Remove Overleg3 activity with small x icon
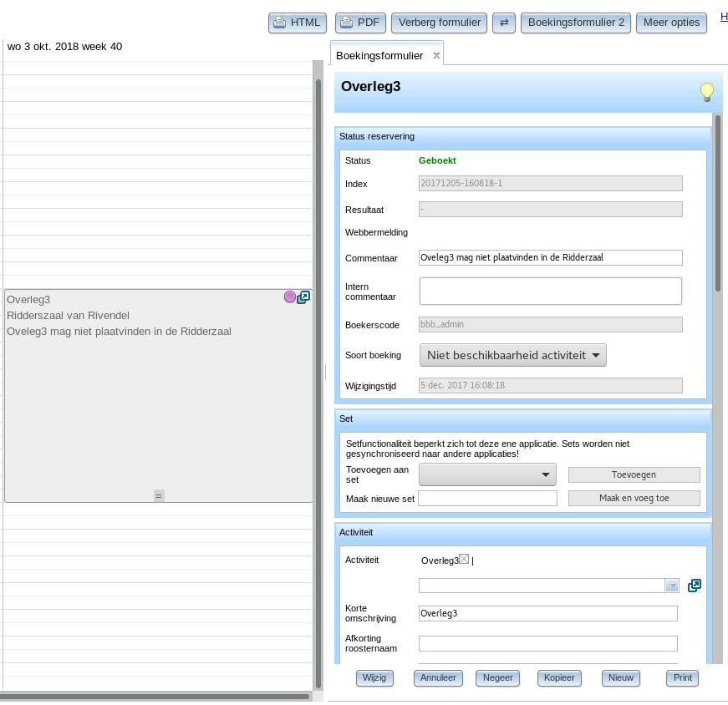This screenshot has width=728, height=705. pos(464,559)
